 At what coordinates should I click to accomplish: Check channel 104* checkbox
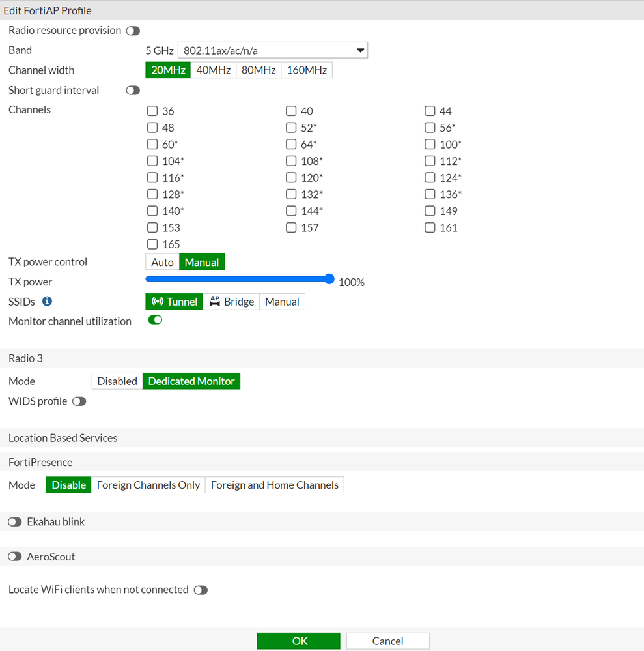click(x=152, y=161)
